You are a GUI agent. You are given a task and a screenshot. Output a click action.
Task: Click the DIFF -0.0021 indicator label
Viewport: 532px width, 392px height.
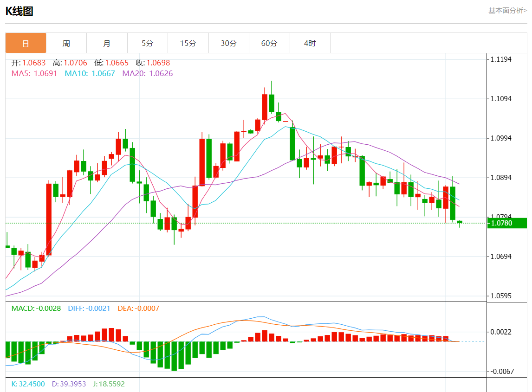pyautogui.click(x=89, y=308)
